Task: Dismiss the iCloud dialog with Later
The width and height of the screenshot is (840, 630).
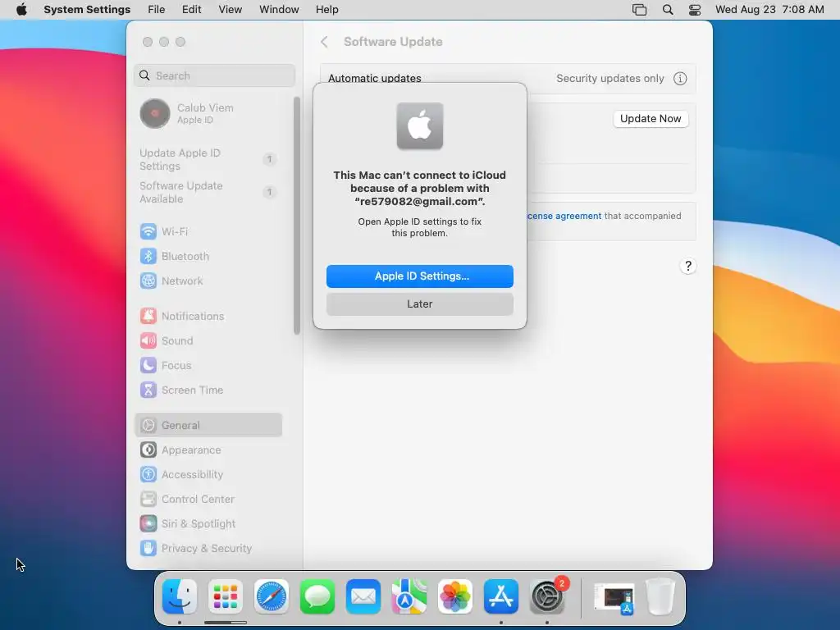Action: click(x=419, y=304)
